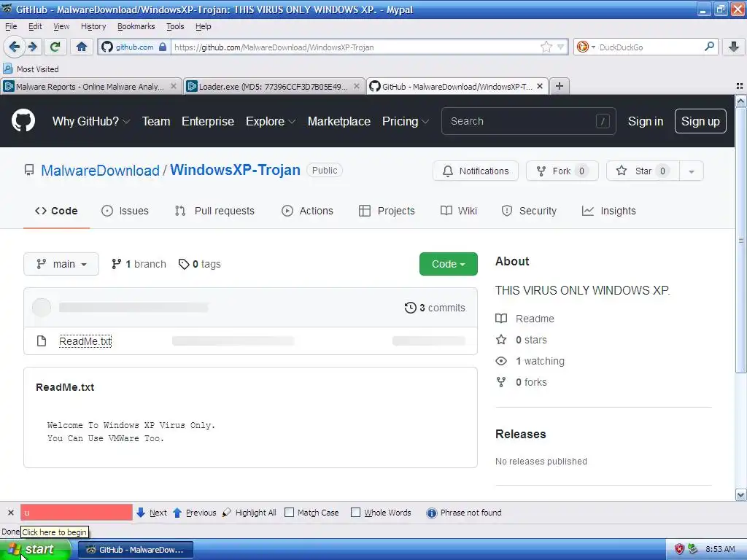Open the Edit menu

[35, 26]
